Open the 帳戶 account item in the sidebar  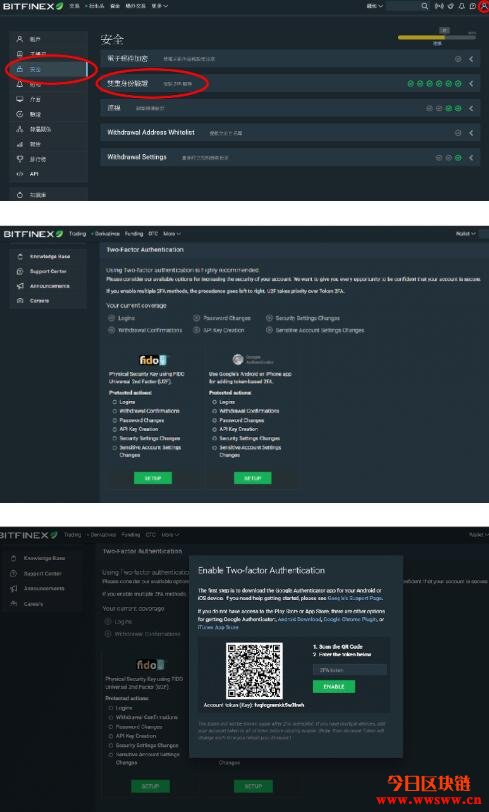48,39
